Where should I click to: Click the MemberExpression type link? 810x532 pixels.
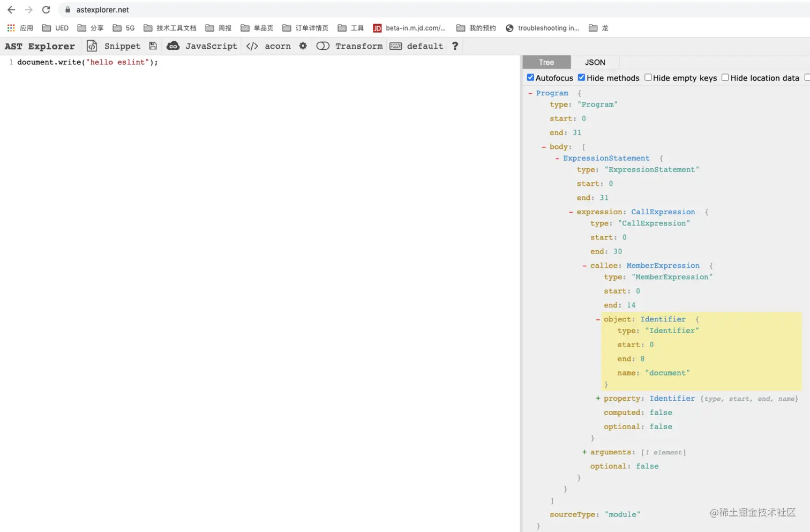(663, 266)
